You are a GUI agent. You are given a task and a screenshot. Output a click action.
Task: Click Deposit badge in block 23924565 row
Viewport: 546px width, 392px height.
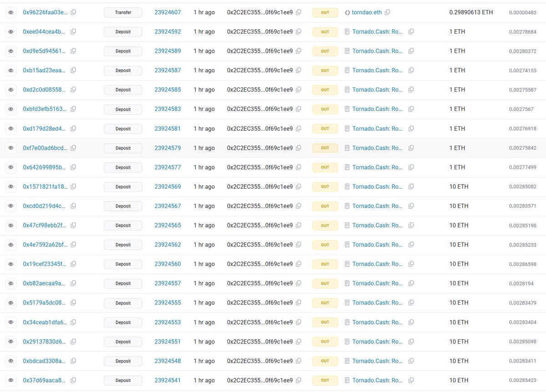tap(123, 225)
